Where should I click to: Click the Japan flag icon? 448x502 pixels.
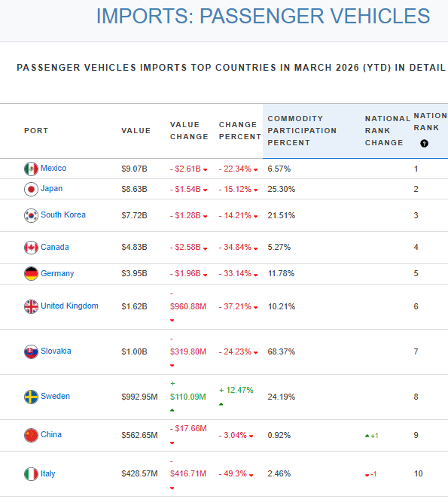[x=31, y=189]
